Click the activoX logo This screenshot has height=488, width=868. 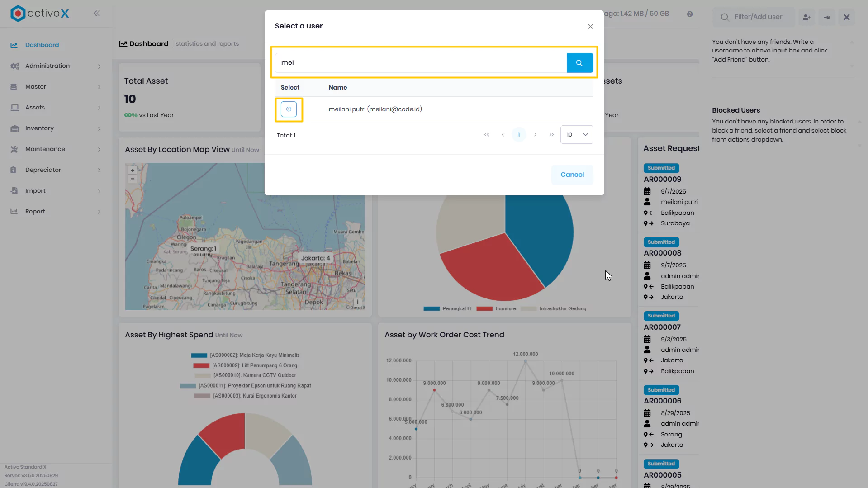pyautogui.click(x=40, y=14)
